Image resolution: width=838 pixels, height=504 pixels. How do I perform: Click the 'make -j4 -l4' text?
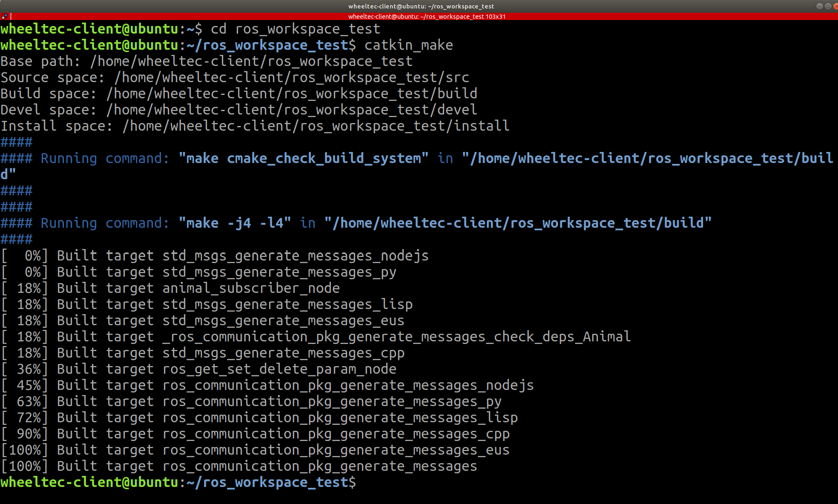234,223
